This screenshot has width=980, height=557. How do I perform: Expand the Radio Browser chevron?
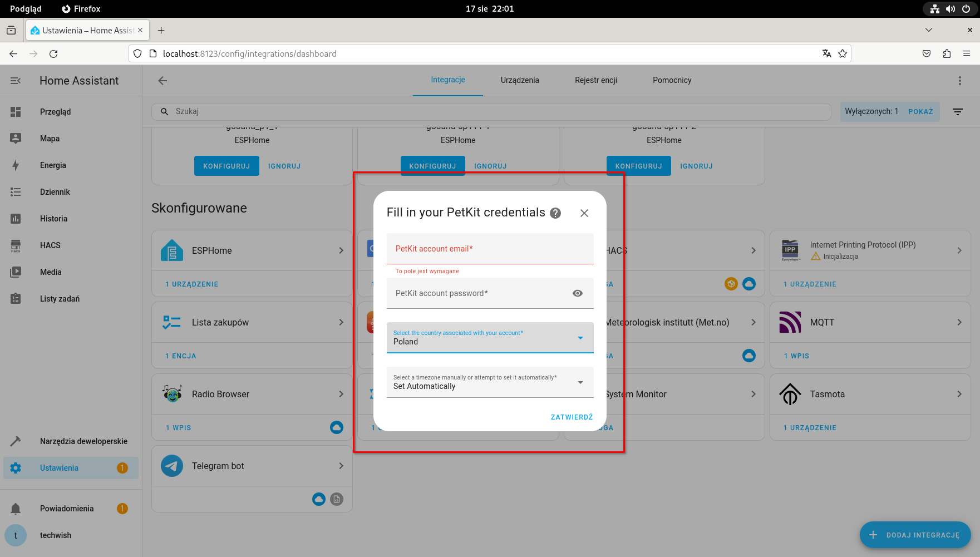[x=341, y=395]
